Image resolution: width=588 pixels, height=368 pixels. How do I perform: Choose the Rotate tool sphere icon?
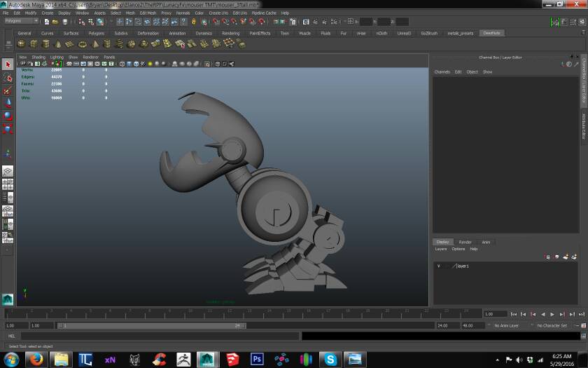click(x=8, y=116)
